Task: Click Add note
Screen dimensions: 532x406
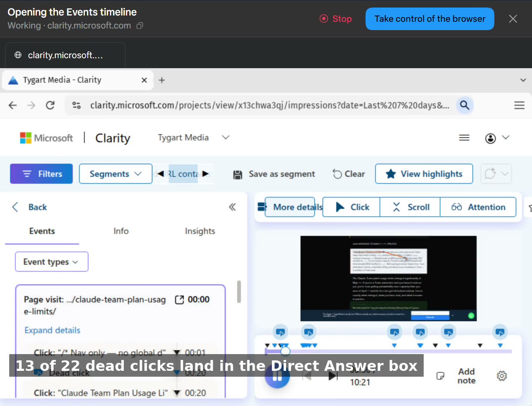Action: 466,376
